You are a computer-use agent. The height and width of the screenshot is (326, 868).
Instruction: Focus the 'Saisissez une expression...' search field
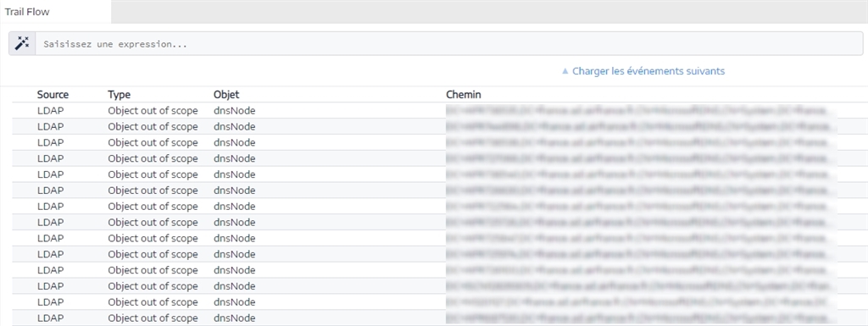[x=449, y=44]
